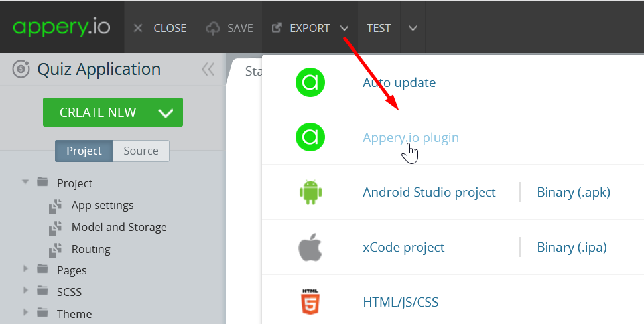Collapse the Project tree node
This screenshot has height=324, width=644.
click(x=25, y=181)
